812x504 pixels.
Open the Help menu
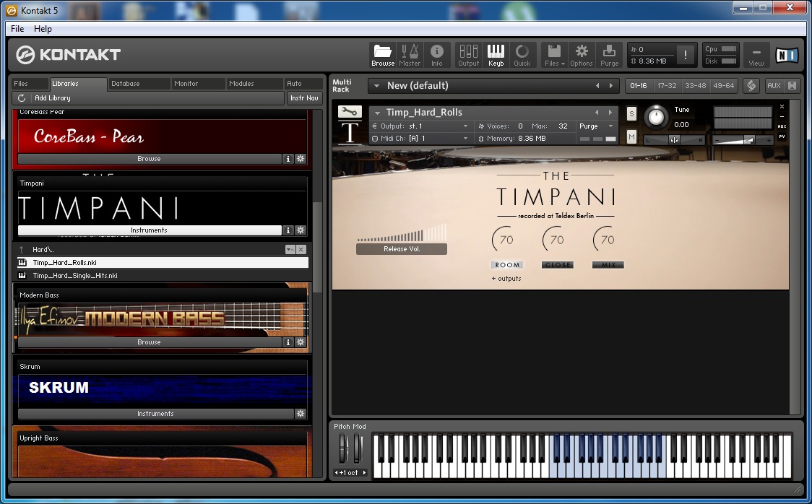click(43, 29)
